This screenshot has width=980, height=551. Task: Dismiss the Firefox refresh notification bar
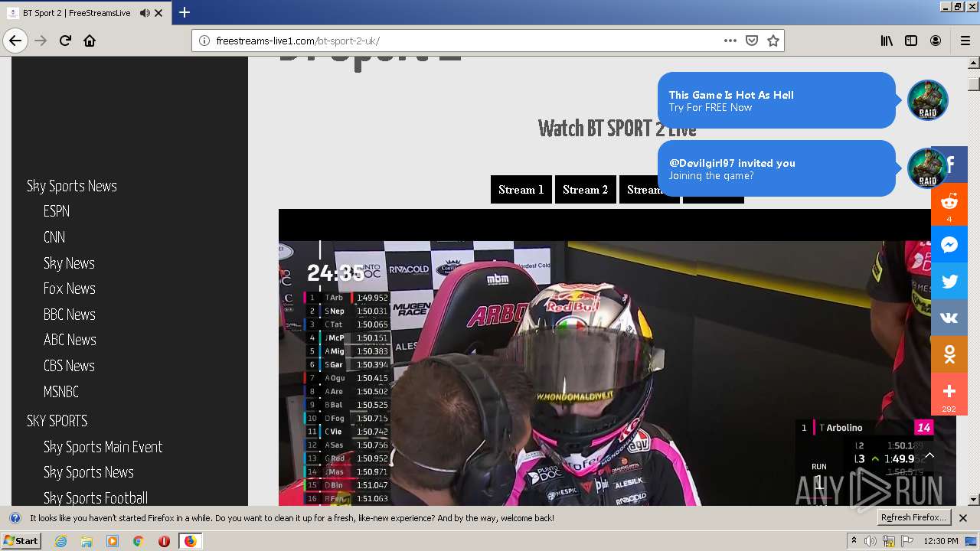[963, 518]
